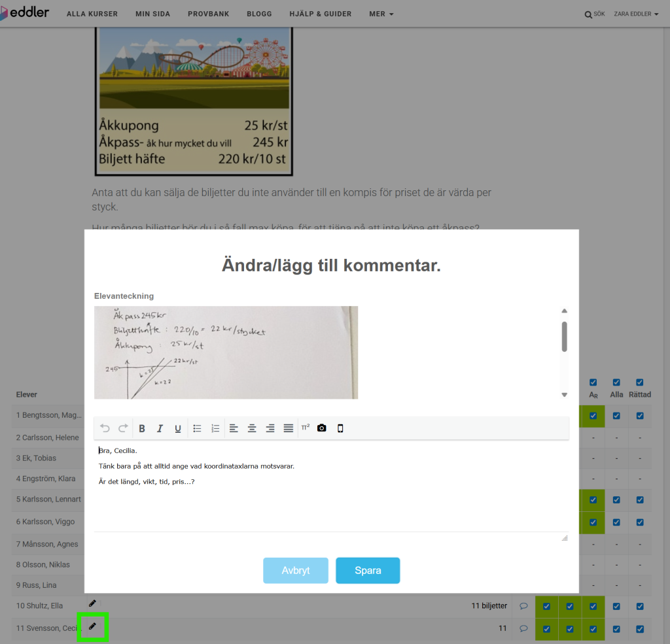670x644 pixels.
Task: Uncheck the Alla column header checkbox
Action: tap(616, 382)
